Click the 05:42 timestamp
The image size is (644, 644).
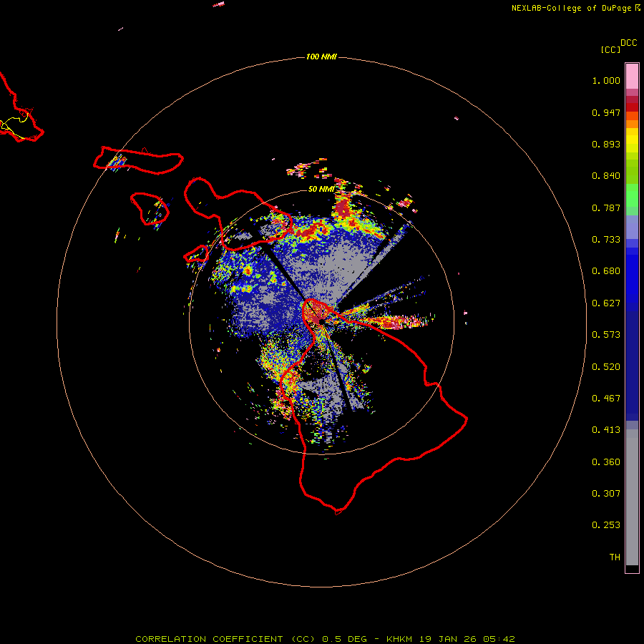click(x=499, y=639)
